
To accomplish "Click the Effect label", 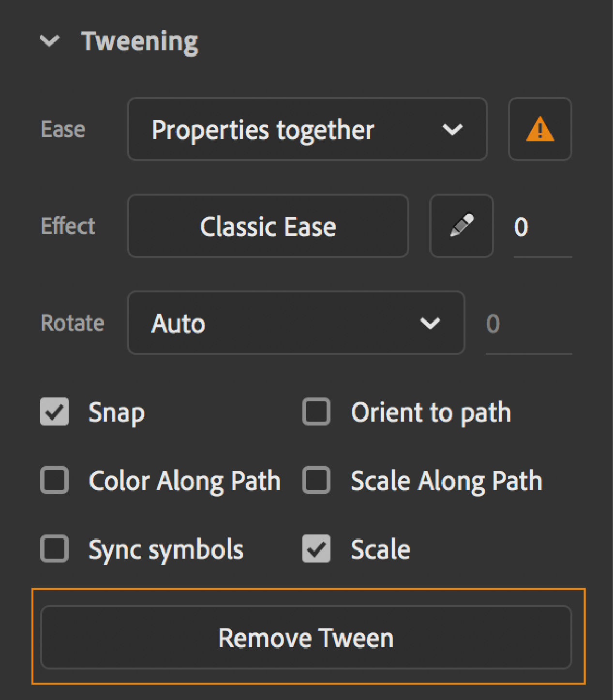I will tap(68, 226).
